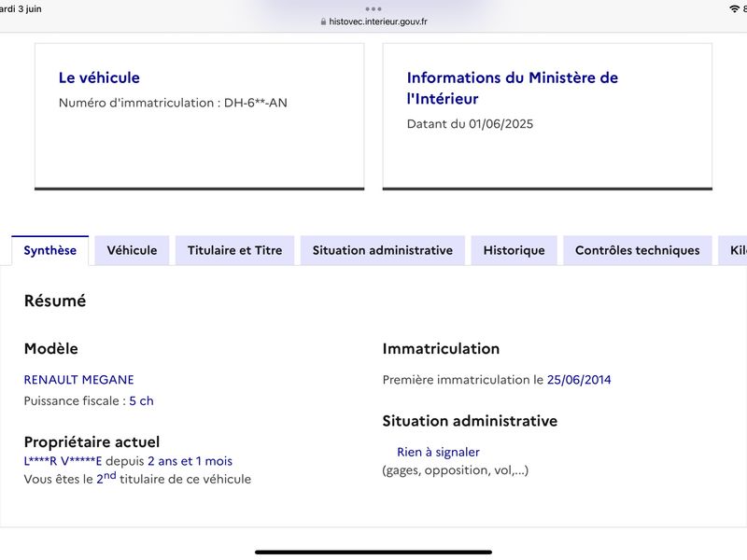The image size is (747, 560).
Task: Click the Informations du Ministère de l'Intérieur heading
Action: point(512,88)
